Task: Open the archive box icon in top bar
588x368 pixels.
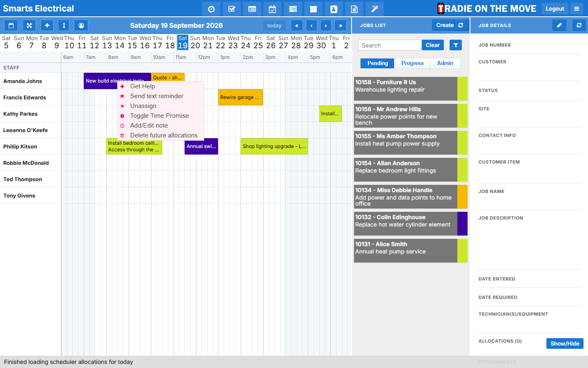Action: click(313, 9)
